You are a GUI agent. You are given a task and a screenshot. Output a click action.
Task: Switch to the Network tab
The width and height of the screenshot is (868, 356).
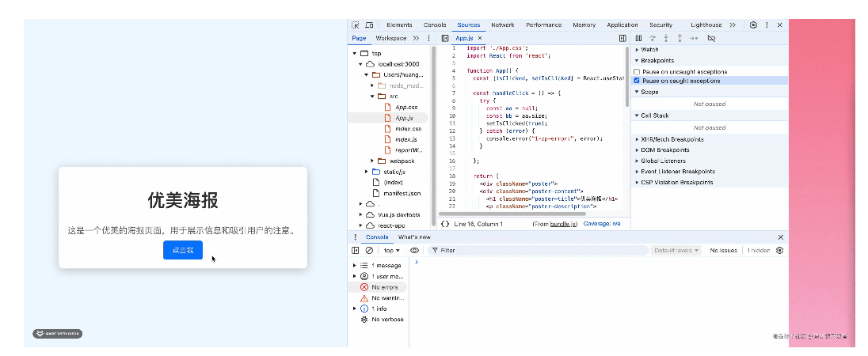503,25
